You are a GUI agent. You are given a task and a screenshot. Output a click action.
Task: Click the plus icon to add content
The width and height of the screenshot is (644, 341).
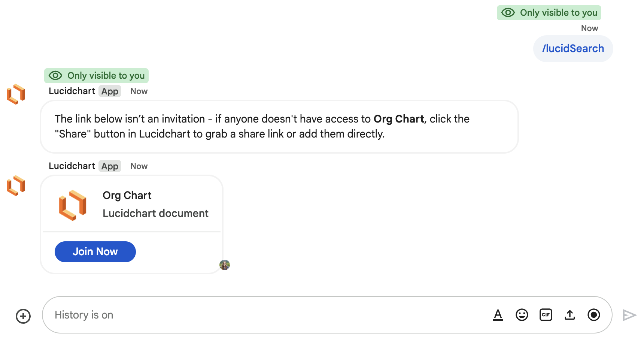[23, 316]
